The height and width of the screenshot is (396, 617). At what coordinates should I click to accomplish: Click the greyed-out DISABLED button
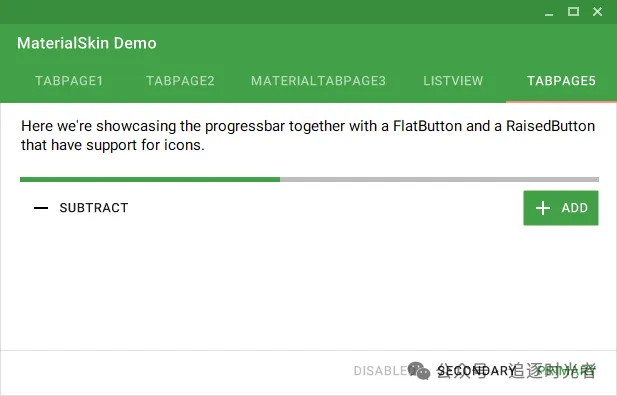tap(382, 371)
